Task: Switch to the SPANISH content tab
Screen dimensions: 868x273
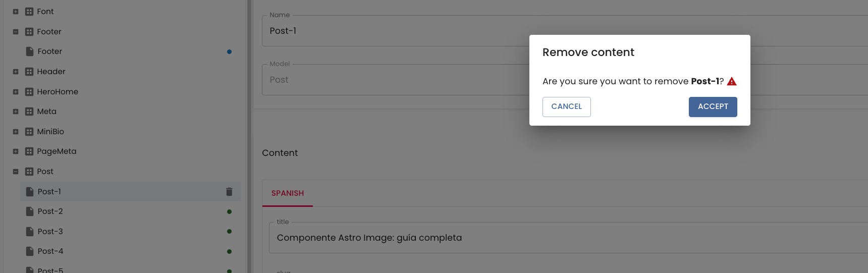Action: pos(288,193)
